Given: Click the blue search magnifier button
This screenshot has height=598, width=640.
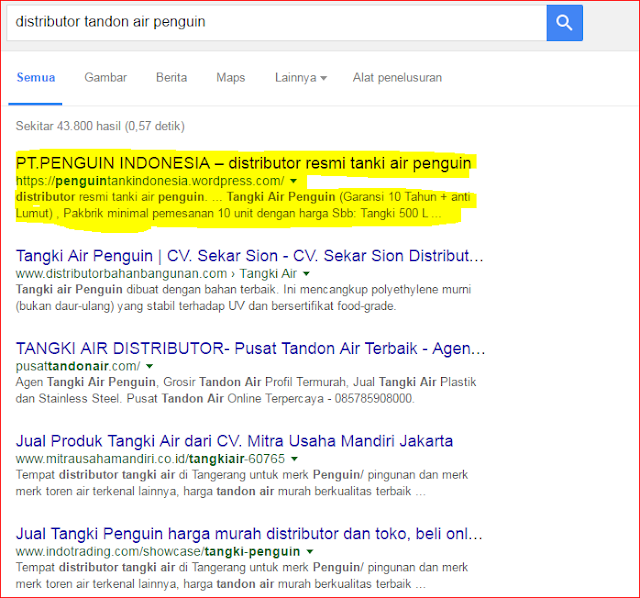Looking at the screenshot, I should (564, 23).
